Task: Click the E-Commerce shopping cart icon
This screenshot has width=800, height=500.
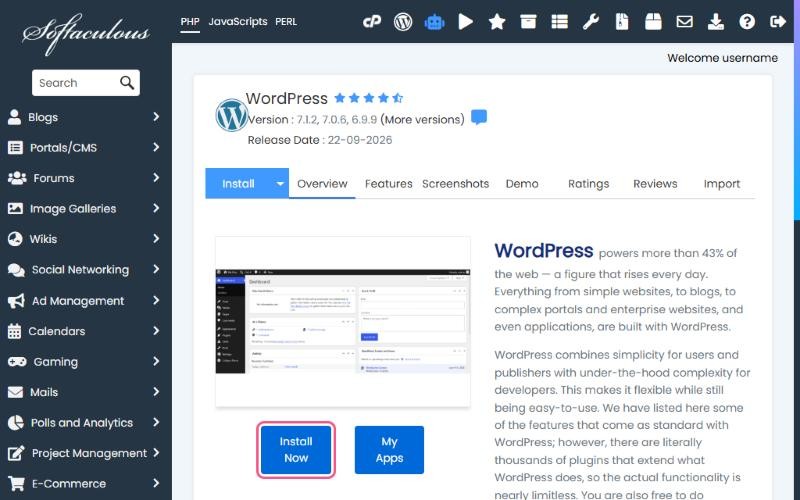Action: (x=16, y=483)
